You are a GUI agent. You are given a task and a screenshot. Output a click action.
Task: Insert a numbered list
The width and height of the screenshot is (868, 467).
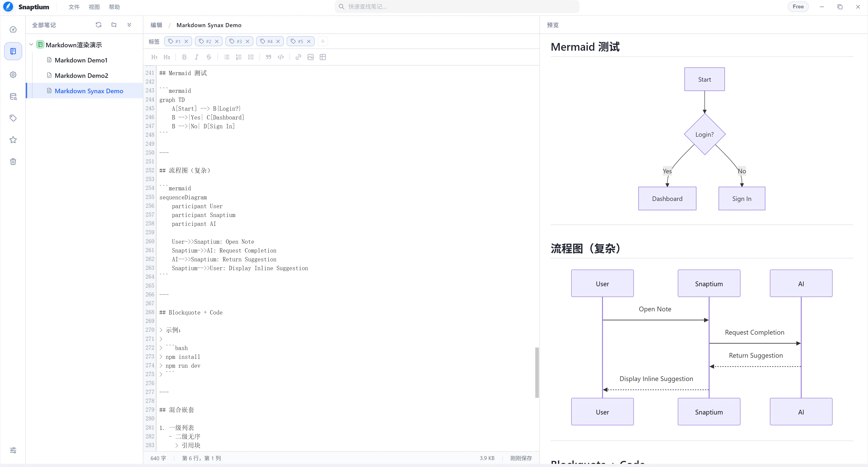(x=238, y=57)
